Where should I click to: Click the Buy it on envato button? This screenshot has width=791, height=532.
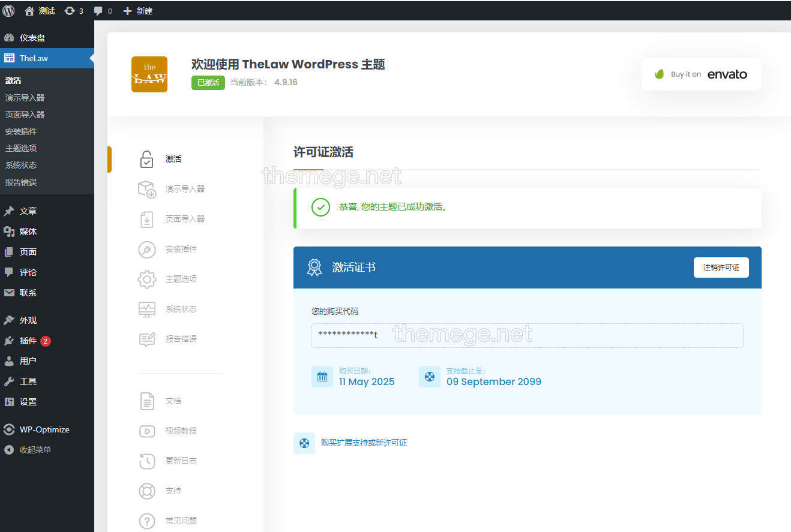click(x=702, y=74)
